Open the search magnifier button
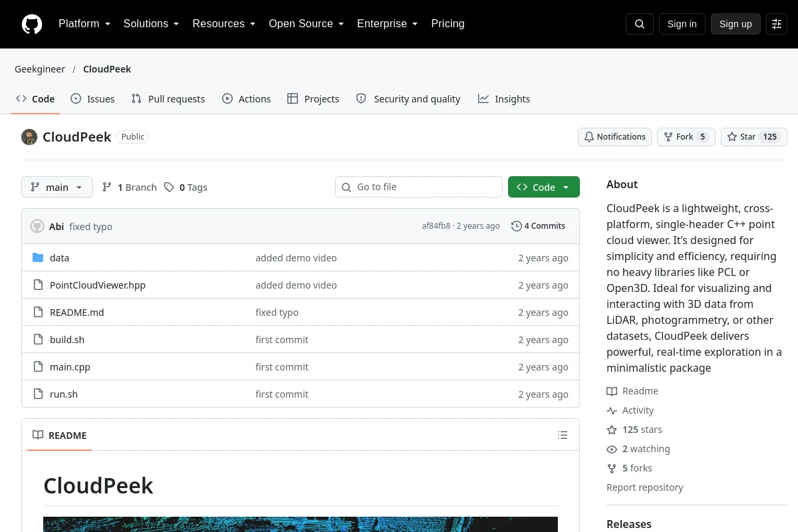This screenshot has width=798, height=532. [640, 24]
